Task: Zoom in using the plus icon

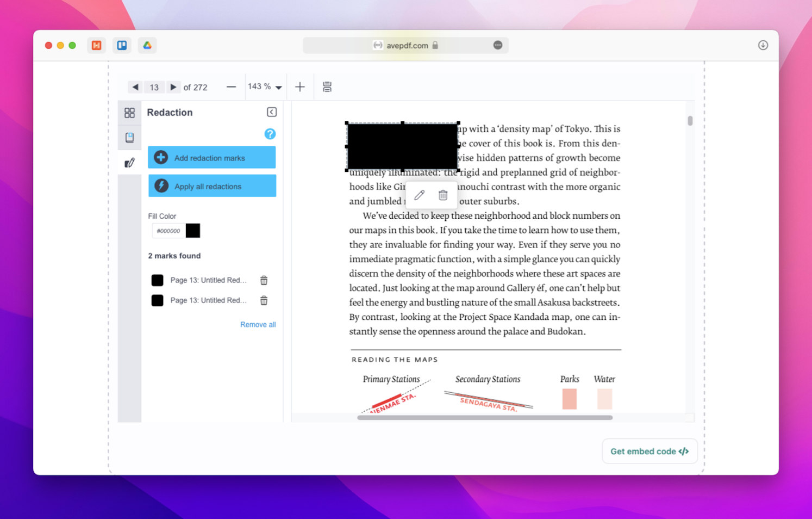Action: [300, 86]
